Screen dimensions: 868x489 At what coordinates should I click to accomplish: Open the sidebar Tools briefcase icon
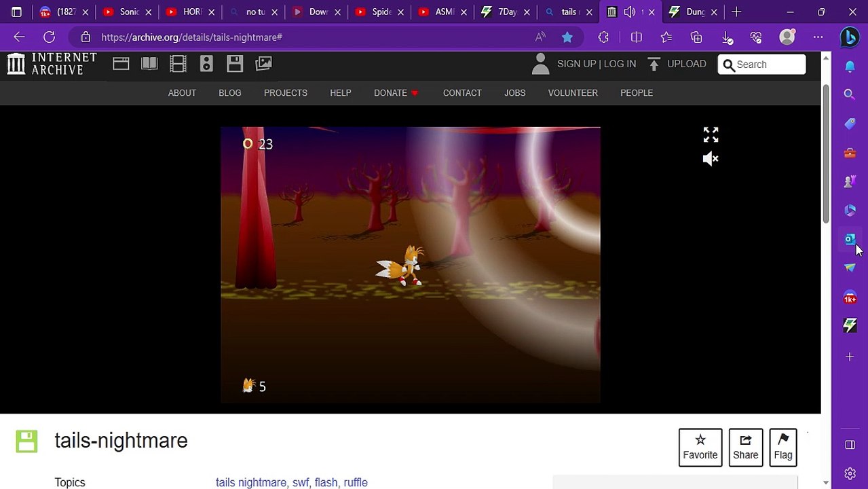(850, 153)
